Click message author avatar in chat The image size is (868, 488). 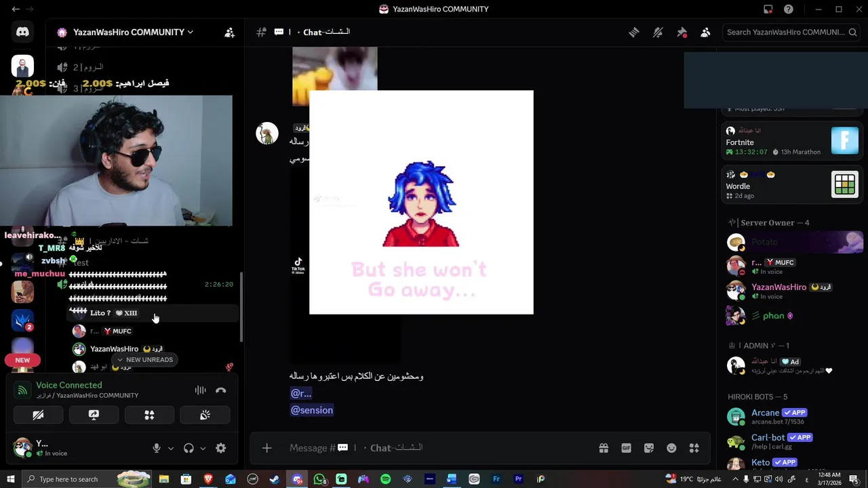tap(267, 134)
